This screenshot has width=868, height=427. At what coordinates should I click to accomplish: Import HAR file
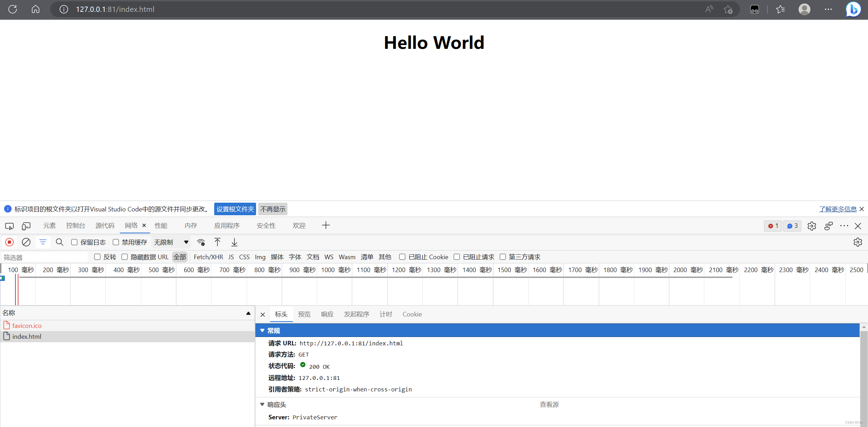tap(217, 242)
